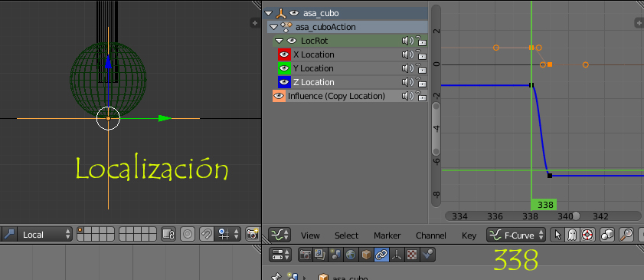Click the vertical scrollbar of graph editor
The image size is (644, 280).
coord(436,106)
